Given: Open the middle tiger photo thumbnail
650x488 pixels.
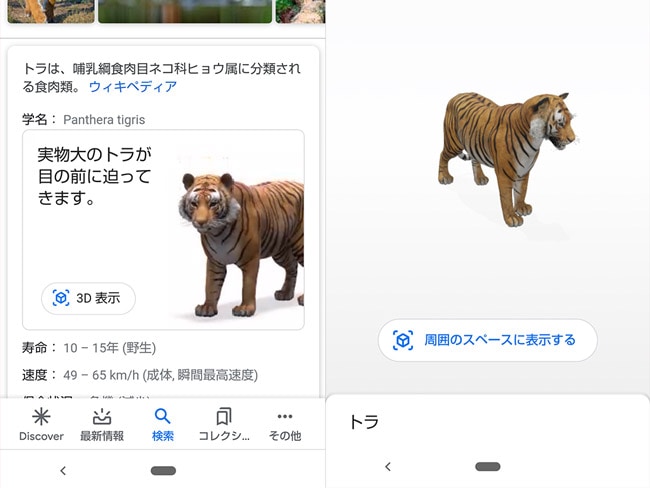Looking at the screenshot, I should tap(185, 11).
